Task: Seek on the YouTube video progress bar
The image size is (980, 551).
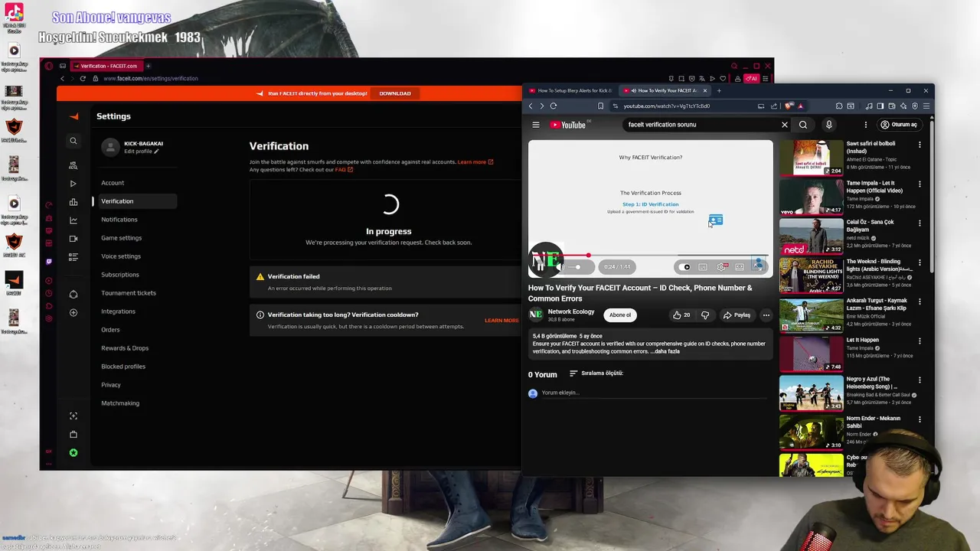Action: tap(650, 256)
